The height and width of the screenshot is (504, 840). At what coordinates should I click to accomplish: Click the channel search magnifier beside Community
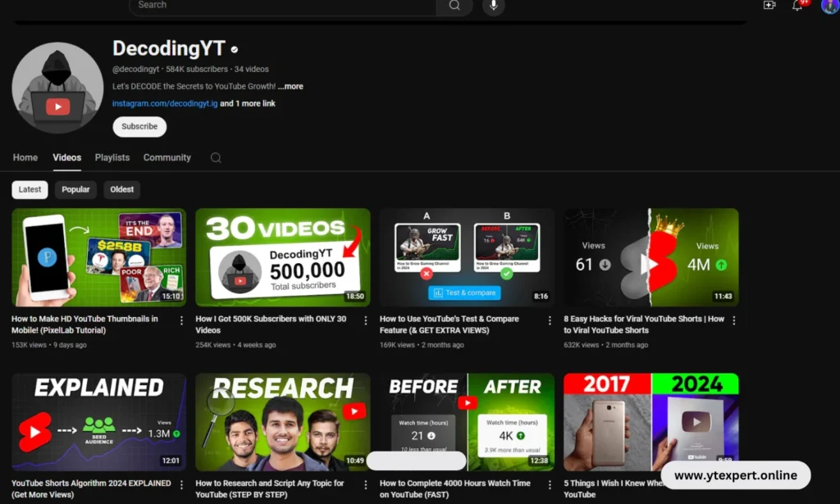tap(215, 157)
